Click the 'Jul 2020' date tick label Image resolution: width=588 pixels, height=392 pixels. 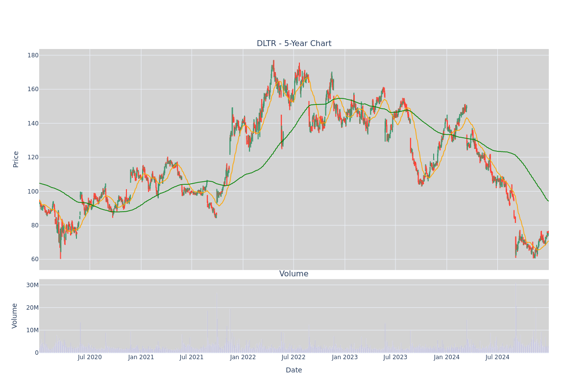[90, 357]
